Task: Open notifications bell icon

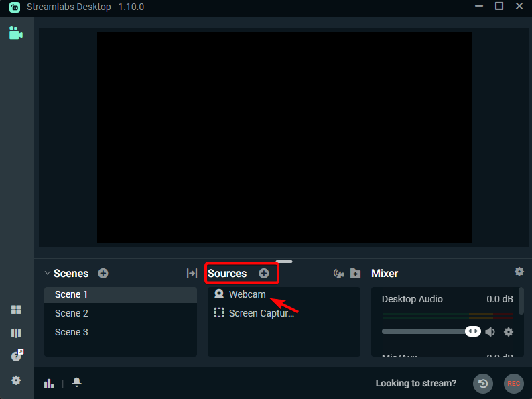Action: point(76,382)
